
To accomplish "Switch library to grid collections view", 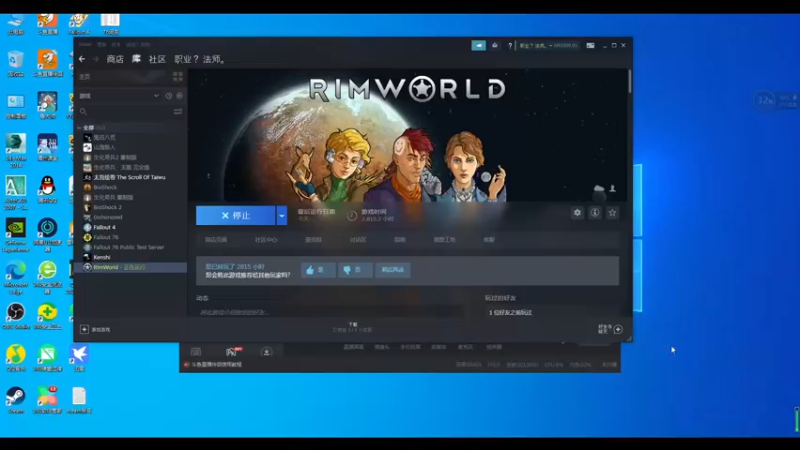I will pos(178,77).
